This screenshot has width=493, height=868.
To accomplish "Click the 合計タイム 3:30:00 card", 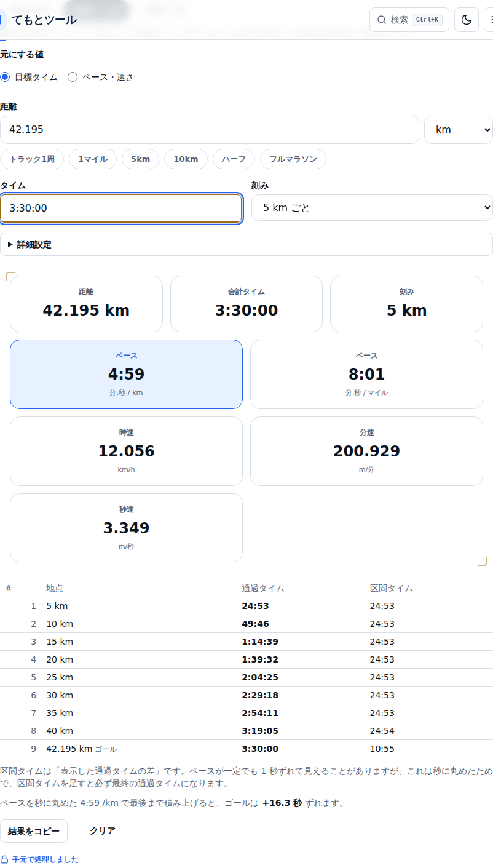I will (246, 304).
